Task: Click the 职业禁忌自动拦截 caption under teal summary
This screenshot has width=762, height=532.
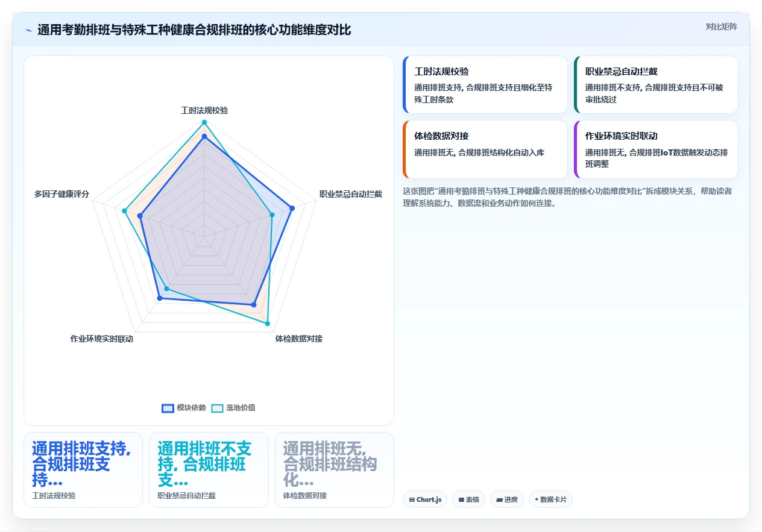Action: click(186, 495)
